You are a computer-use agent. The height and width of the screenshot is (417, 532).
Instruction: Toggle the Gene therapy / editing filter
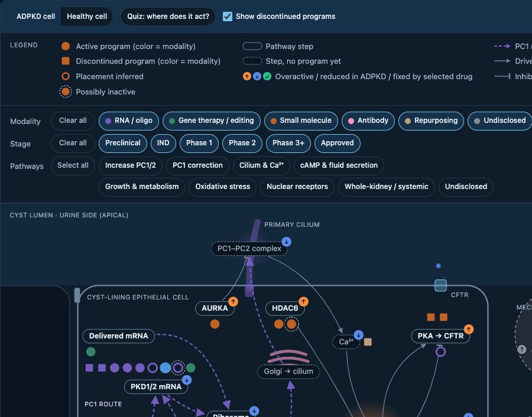[212, 120]
